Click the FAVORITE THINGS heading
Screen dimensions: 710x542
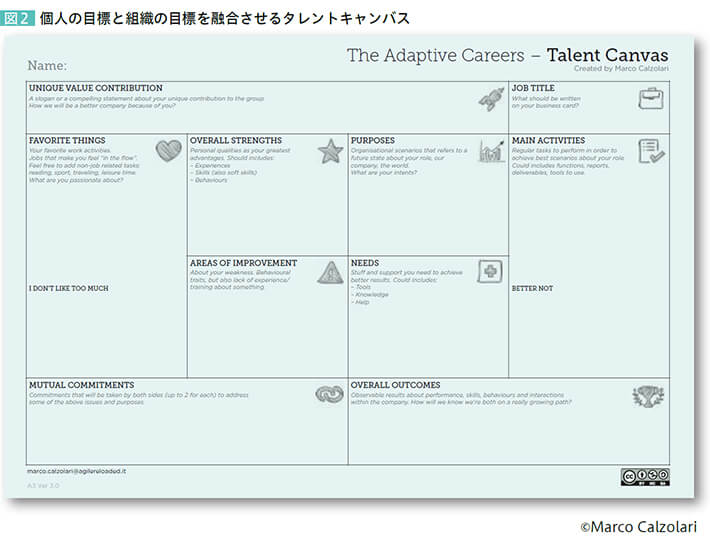pos(67,140)
